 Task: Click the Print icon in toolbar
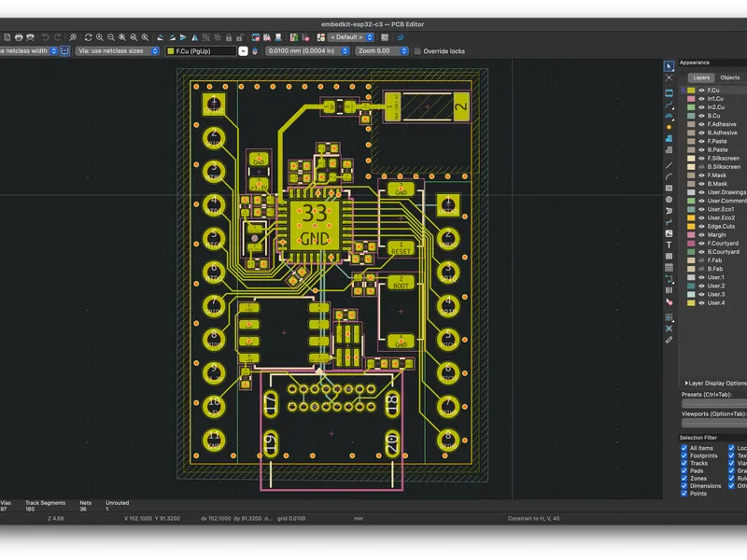point(19,37)
